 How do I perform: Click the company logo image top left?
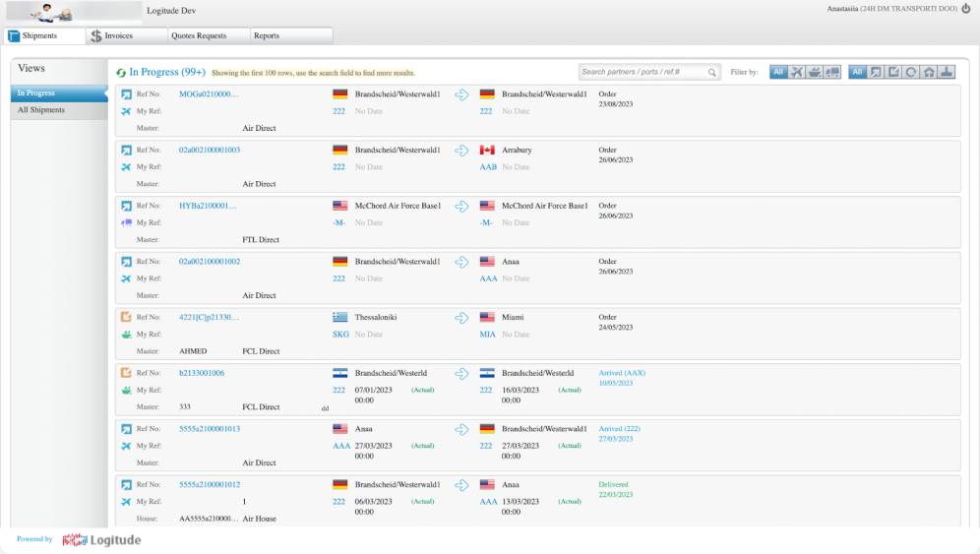[74, 11]
